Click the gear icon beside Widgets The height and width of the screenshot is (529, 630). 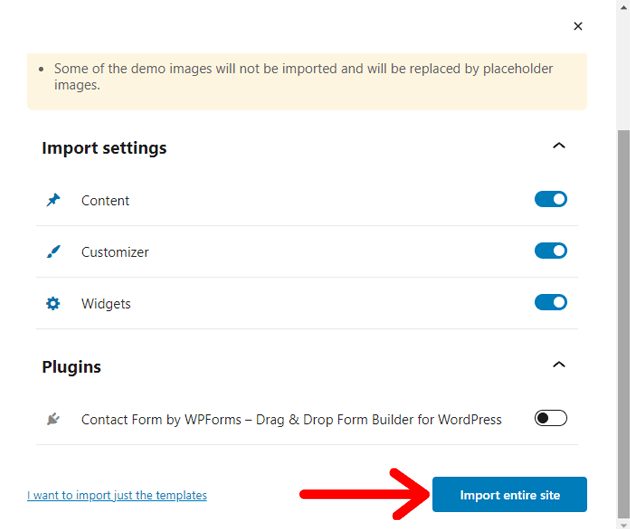[53, 303]
